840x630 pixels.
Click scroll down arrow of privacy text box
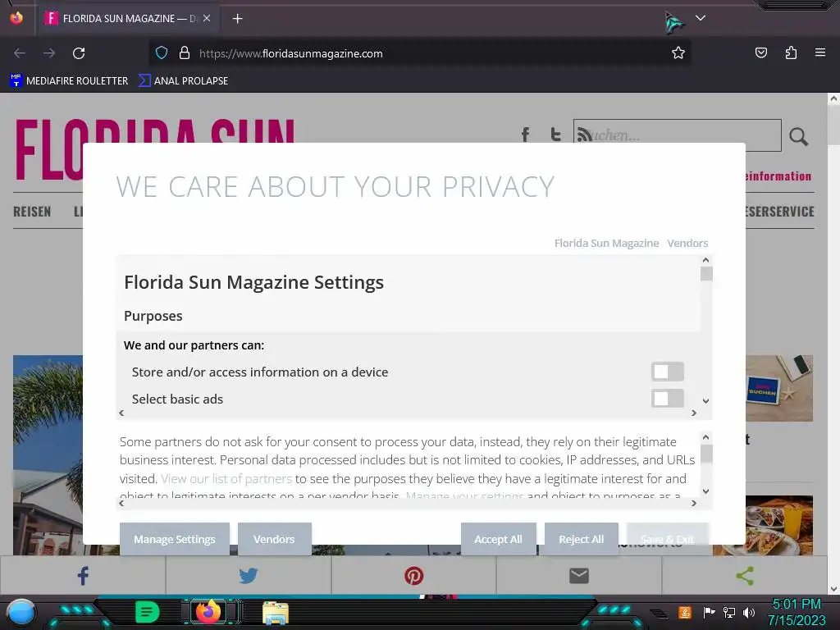click(x=705, y=491)
